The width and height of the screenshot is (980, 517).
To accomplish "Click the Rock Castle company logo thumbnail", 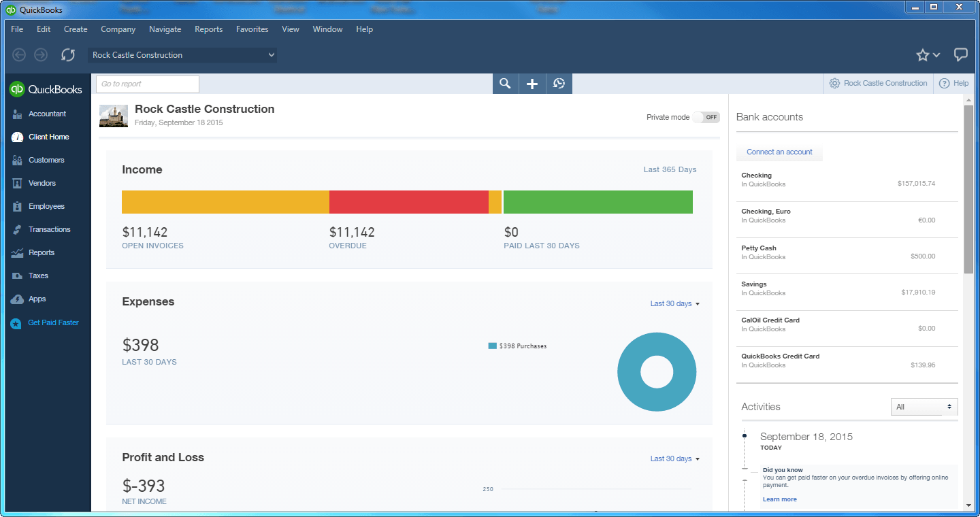I will coord(114,116).
